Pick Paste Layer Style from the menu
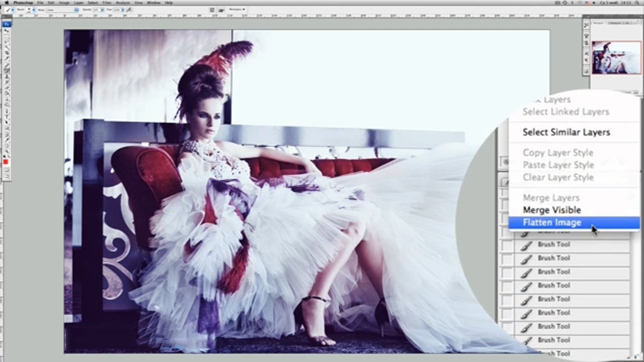The height and width of the screenshot is (362, 644). click(558, 165)
